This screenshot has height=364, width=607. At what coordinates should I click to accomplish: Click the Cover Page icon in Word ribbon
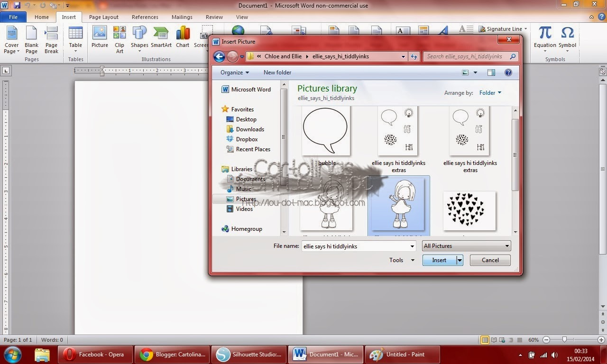11,40
